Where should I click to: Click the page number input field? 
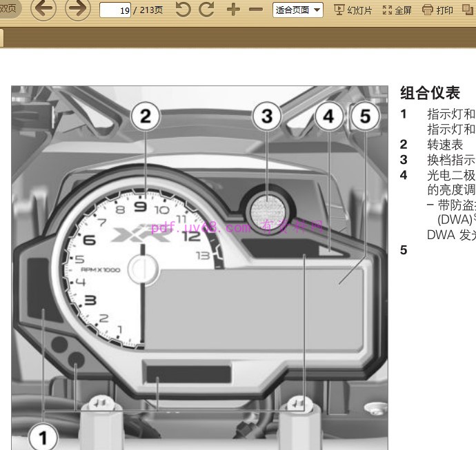click(x=117, y=10)
